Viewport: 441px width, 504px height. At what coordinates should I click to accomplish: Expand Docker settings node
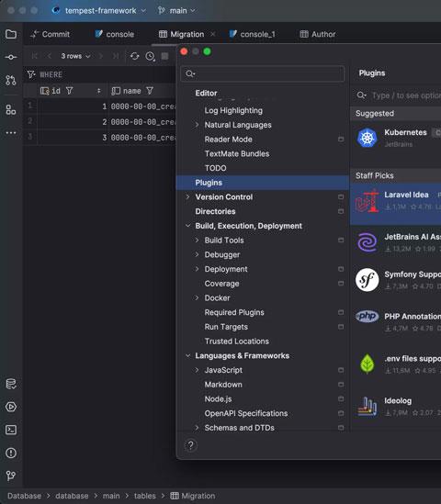(x=197, y=298)
